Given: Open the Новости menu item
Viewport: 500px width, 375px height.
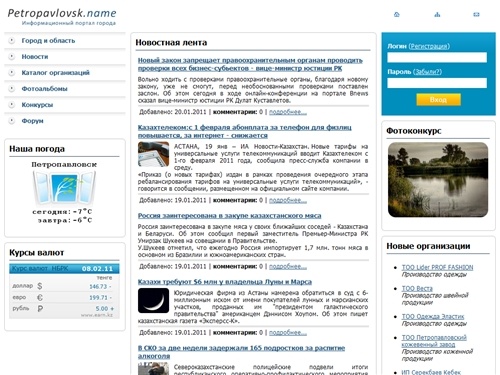Looking at the screenshot, I should [x=35, y=57].
